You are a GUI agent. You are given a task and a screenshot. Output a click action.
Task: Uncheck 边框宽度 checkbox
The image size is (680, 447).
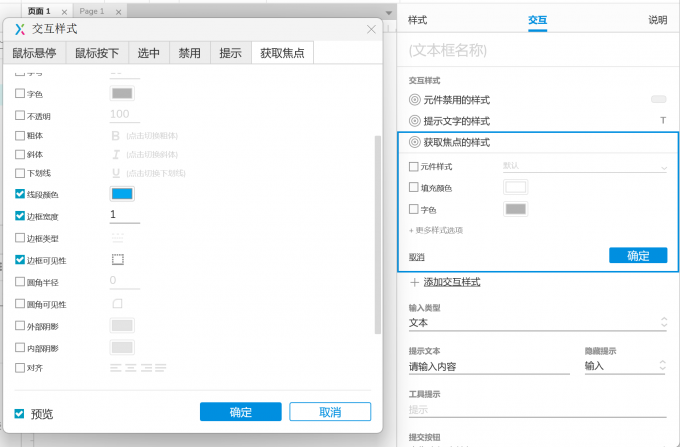[20, 215]
